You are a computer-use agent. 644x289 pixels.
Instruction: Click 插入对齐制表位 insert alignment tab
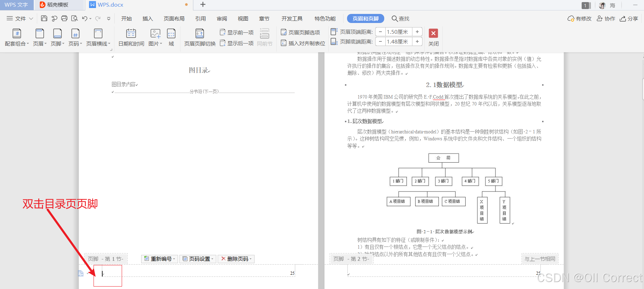(303, 43)
